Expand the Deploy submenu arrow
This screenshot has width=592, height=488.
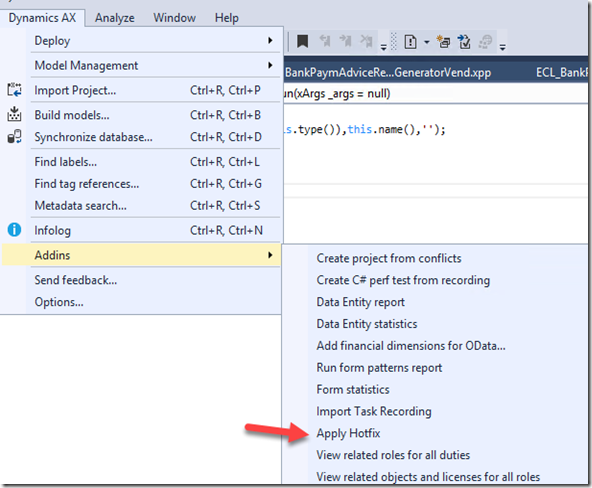(270, 40)
